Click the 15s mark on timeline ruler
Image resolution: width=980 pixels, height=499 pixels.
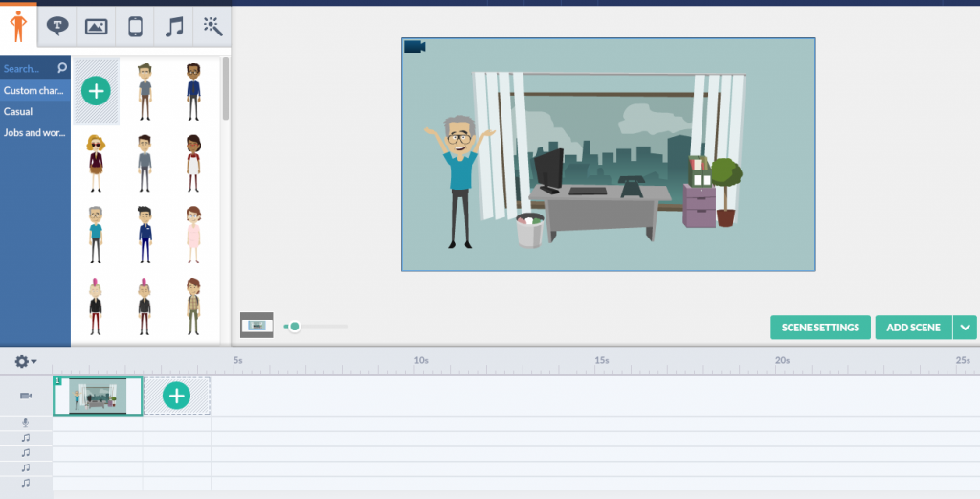click(601, 361)
